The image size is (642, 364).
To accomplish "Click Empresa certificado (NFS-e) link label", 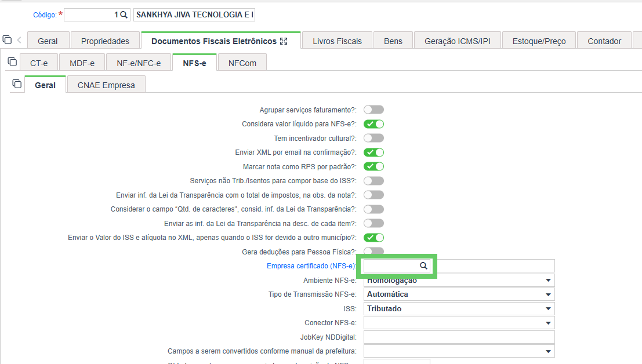I will 311,266.
